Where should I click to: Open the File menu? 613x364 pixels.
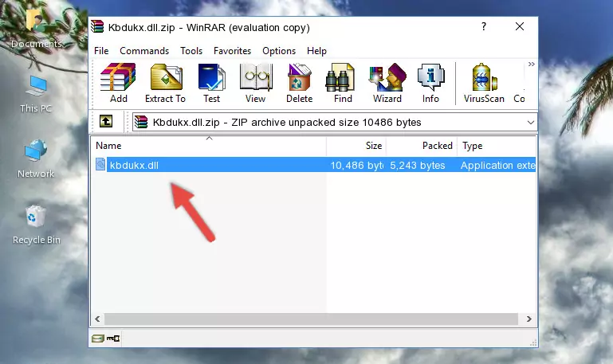101,51
